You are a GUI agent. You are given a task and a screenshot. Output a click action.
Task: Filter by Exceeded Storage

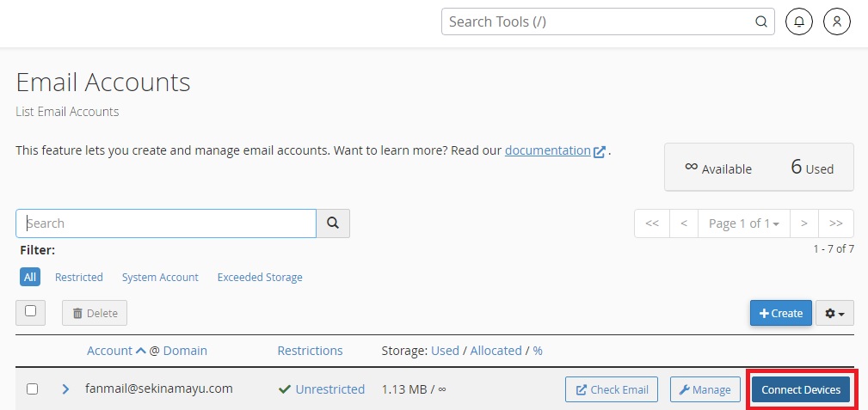click(260, 278)
